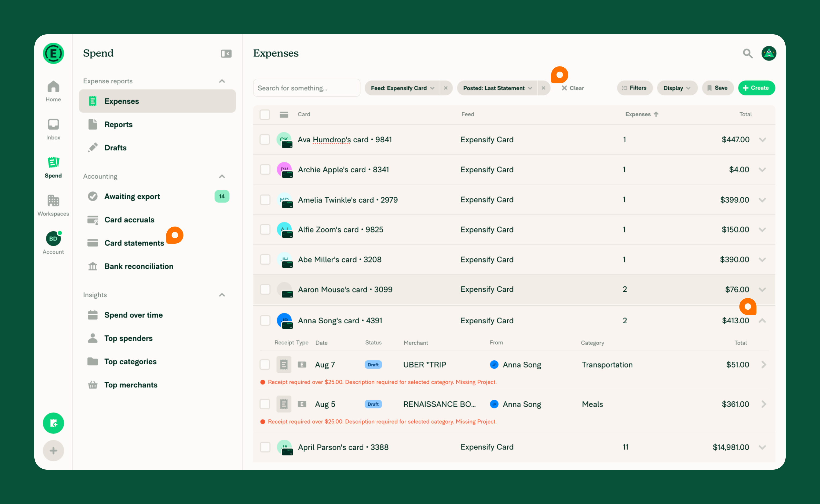Click Ava Humdrop's card avatar
820x504 pixels.
(x=285, y=140)
